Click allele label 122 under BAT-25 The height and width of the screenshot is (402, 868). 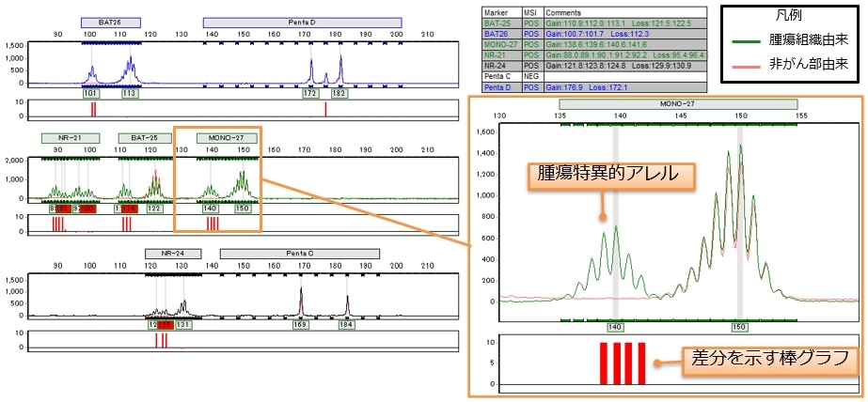(154, 209)
